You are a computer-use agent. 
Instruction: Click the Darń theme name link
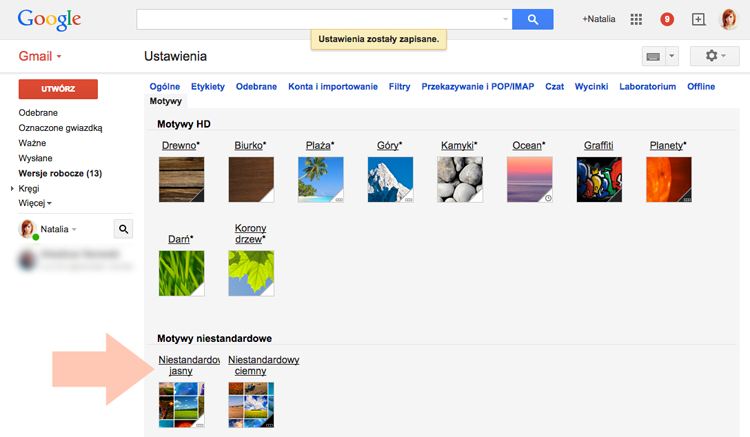pos(180,239)
